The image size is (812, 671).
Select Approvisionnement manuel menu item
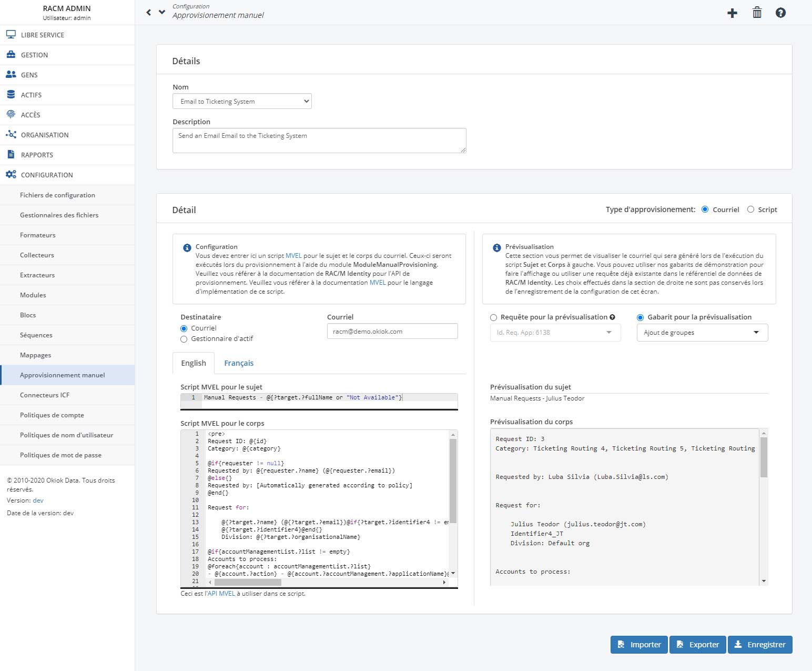point(67,375)
